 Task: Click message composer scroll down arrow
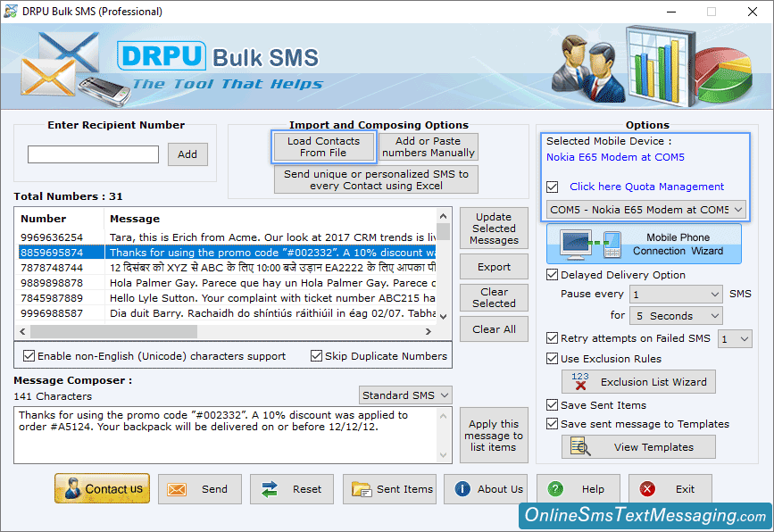coord(443,455)
